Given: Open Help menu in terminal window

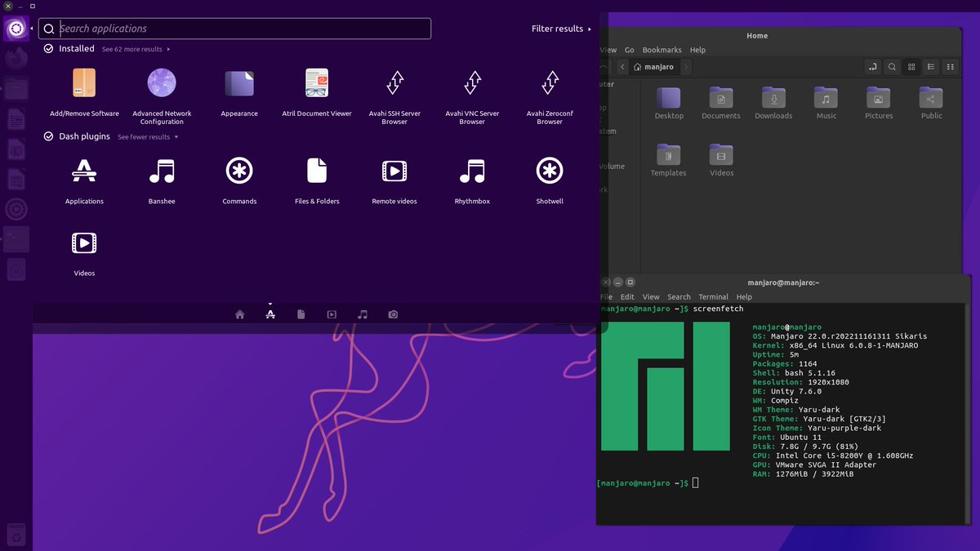Looking at the screenshot, I should tap(744, 297).
